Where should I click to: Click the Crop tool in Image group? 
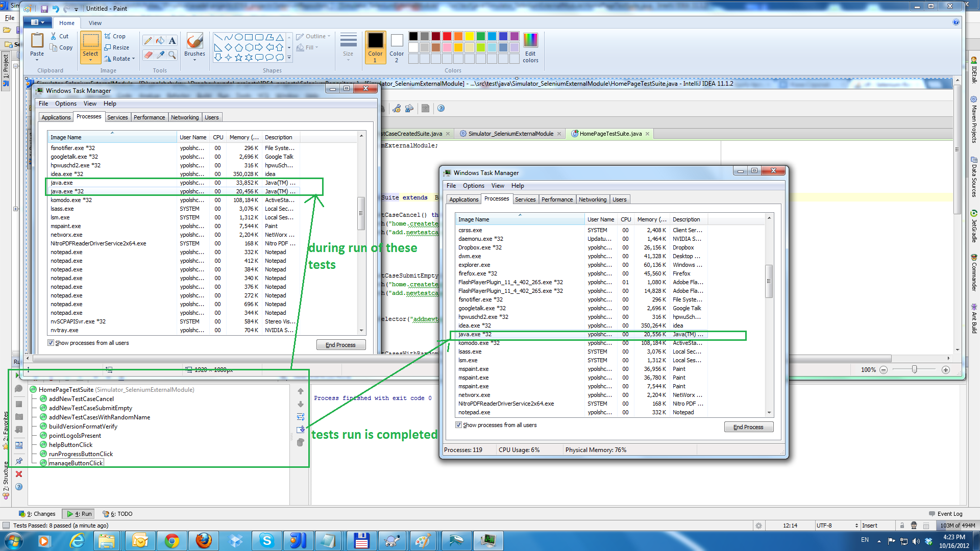click(x=115, y=36)
